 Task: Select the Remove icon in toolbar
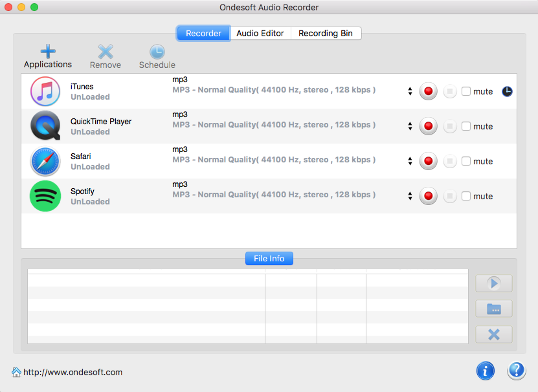pyautogui.click(x=105, y=50)
